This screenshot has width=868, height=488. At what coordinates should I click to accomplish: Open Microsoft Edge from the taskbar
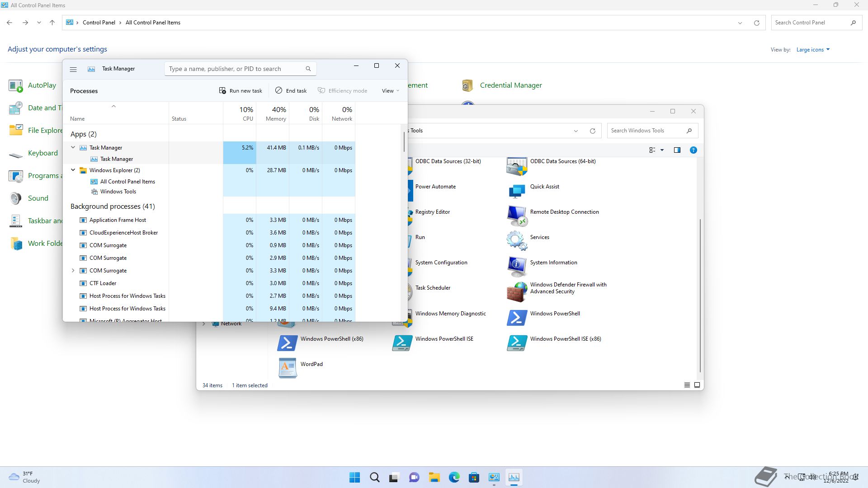tap(454, 477)
